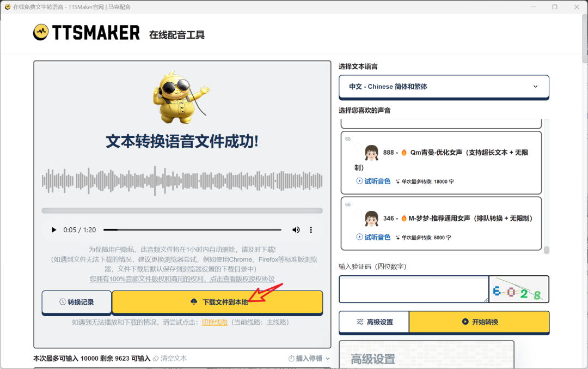Image resolution: width=588 pixels, height=369 pixels.
Task: Click the 本次最多可输入 10000 counter text
Action: [x=92, y=359]
